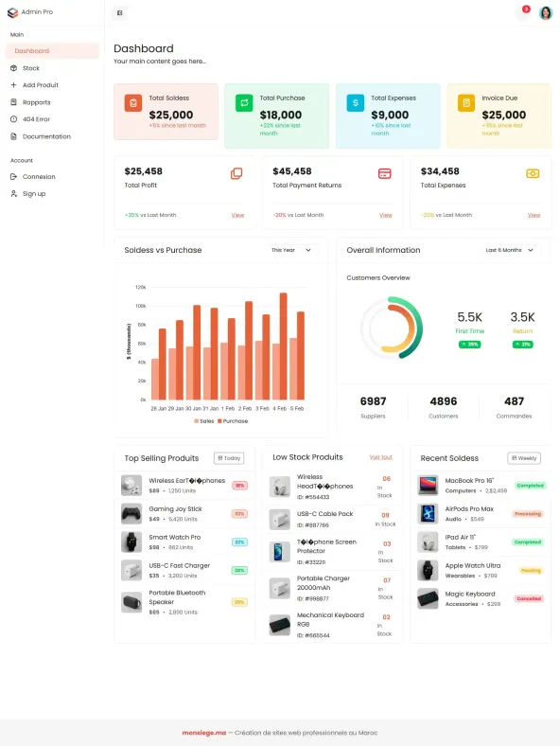The image size is (560, 746).
Task: Open the This Year chart dropdown
Action: [291, 250]
